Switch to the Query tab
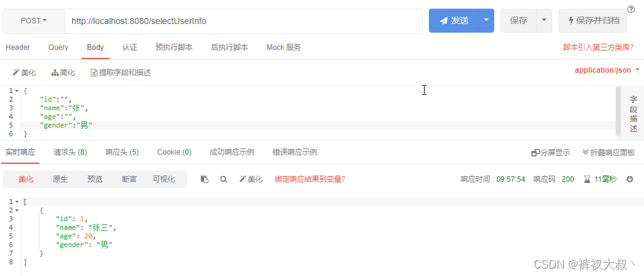This screenshot has height=276, width=644. coord(59,47)
